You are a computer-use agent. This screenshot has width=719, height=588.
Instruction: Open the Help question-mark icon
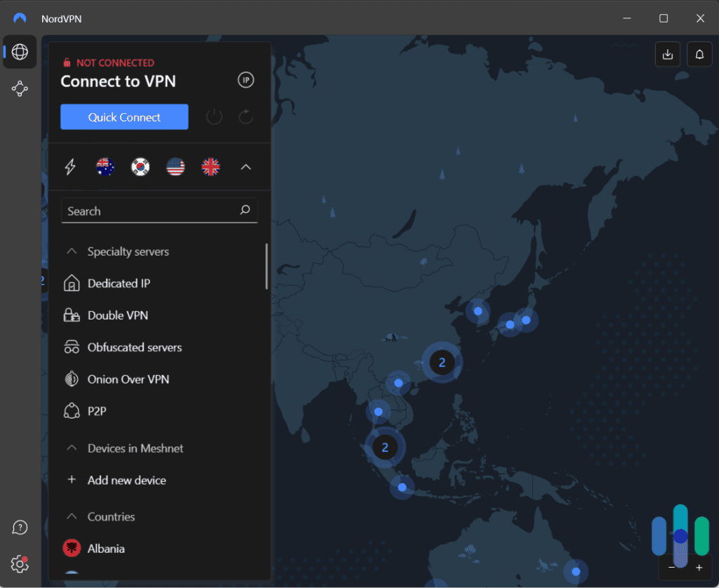point(20,527)
